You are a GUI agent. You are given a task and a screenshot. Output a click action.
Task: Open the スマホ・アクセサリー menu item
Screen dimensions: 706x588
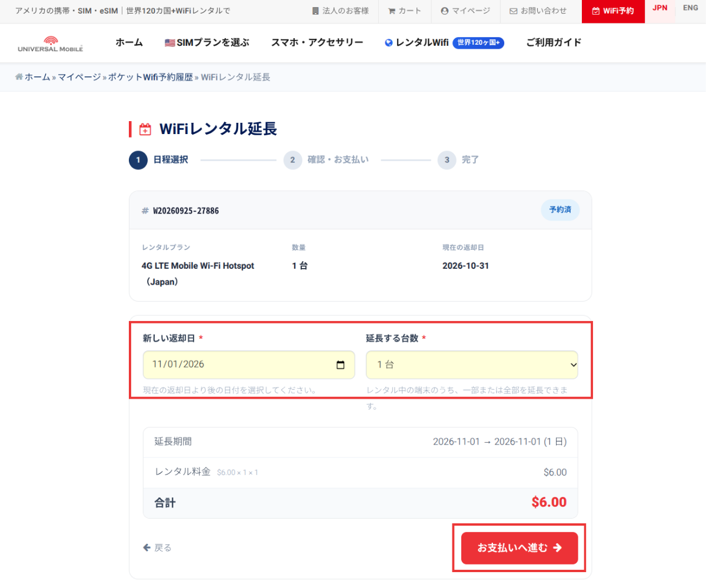point(317,42)
